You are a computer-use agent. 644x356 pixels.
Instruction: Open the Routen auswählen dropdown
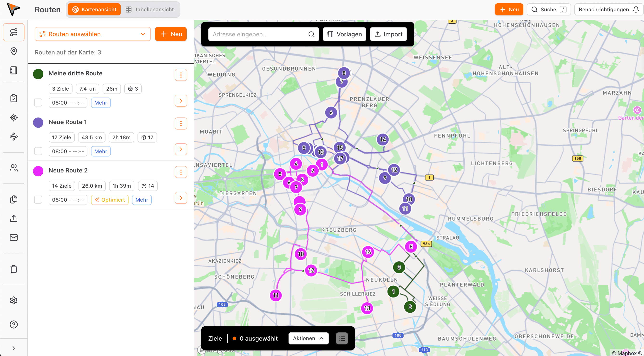pyautogui.click(x=92, y=34)
